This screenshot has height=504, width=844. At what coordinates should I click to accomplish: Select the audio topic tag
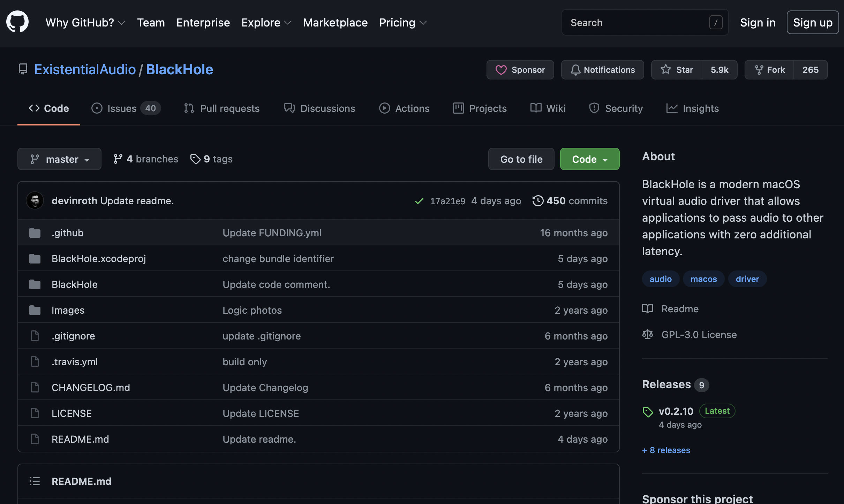coord(661,279)
